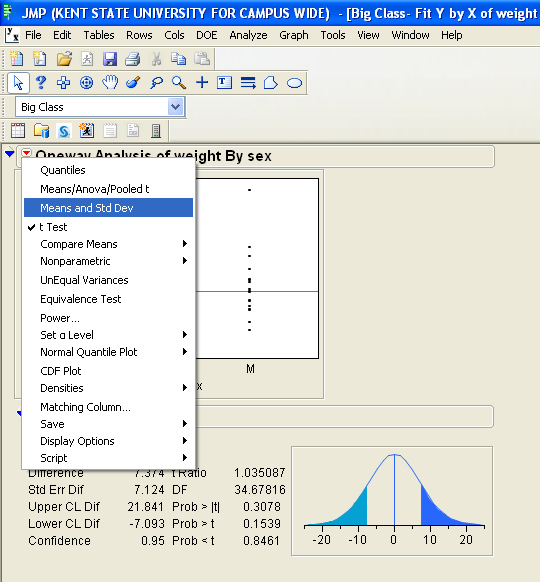
Task: Open the Analyze menu
Action: pos(248,35)
